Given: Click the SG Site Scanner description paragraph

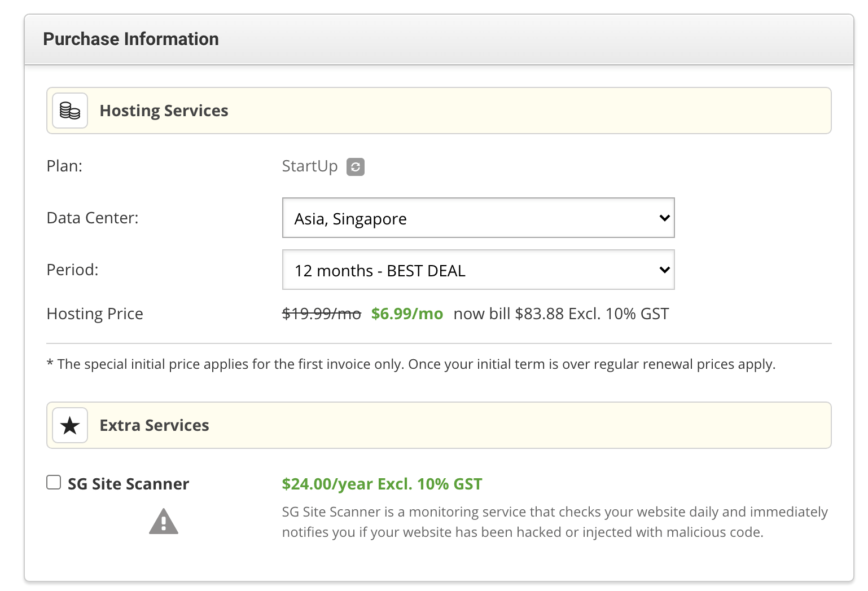Looking at the screenshot, I should (x=555, y=522).
